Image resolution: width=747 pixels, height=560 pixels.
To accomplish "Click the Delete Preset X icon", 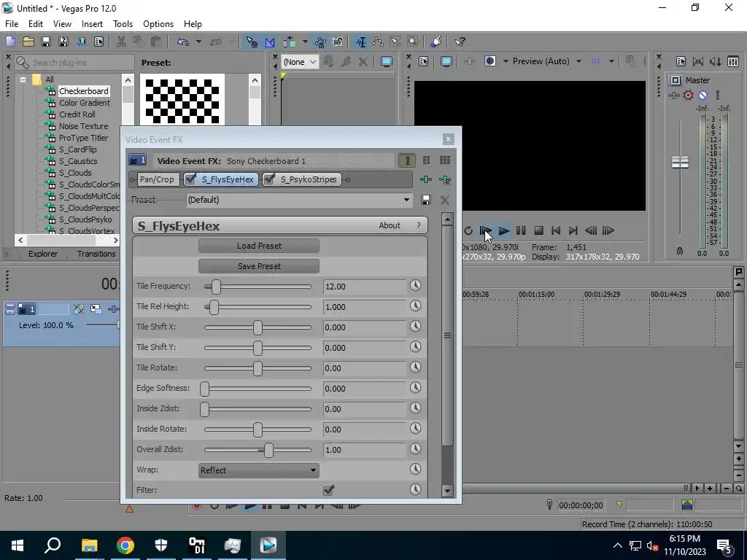I will pos(445,200).
